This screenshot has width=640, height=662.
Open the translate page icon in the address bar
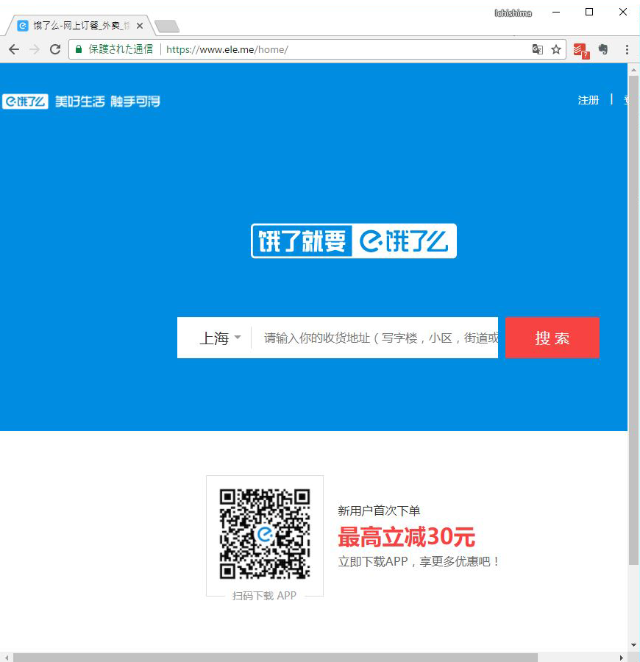pyautogui.click(x=537, y=49)
